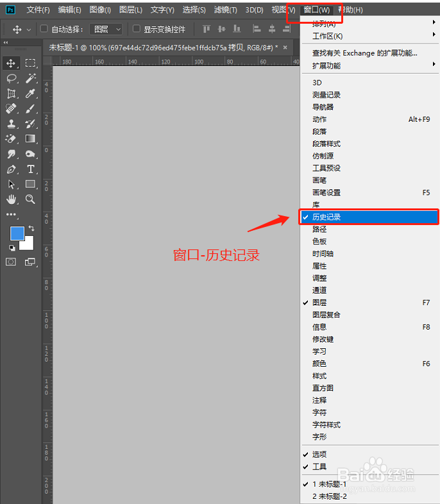Select the Sponge tool
The width and height of the screenshot is (440, 504).
pyautogui.click(x=30, y=154)
